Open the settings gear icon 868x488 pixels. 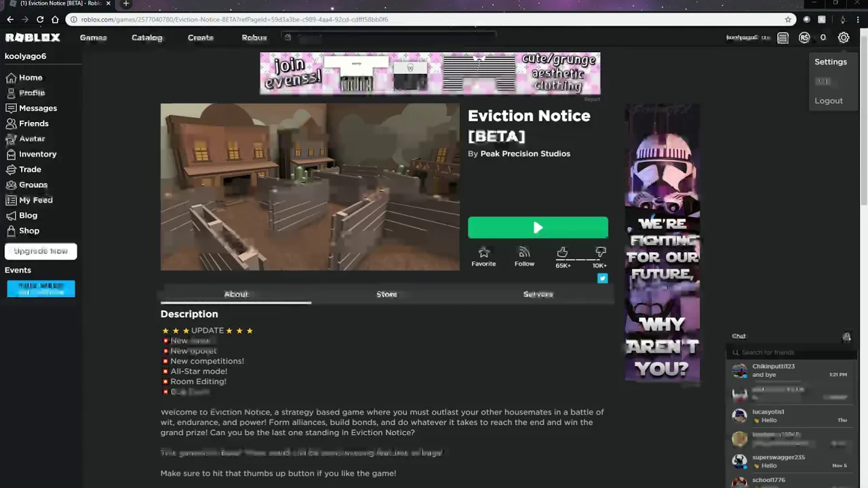(844, 38)
